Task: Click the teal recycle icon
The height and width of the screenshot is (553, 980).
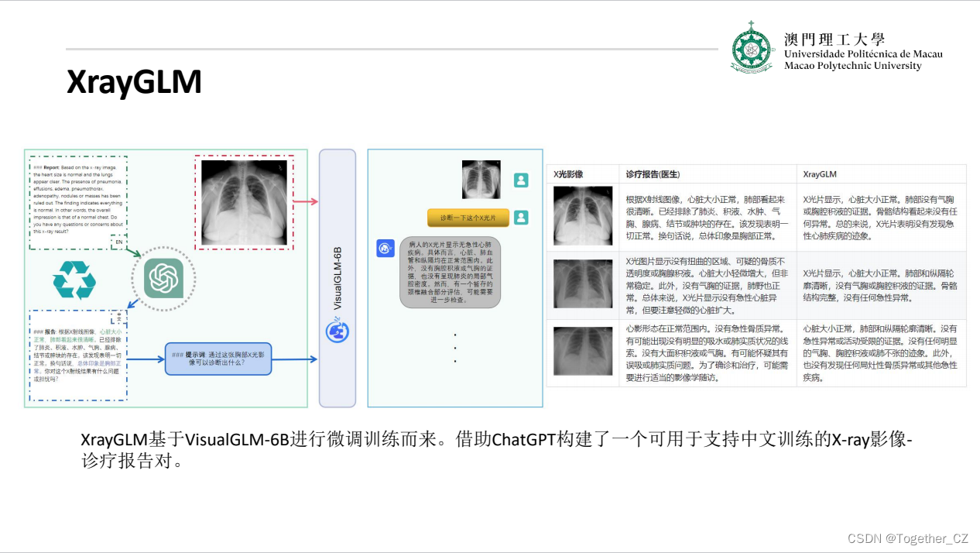Action: (x=75, y=279)
